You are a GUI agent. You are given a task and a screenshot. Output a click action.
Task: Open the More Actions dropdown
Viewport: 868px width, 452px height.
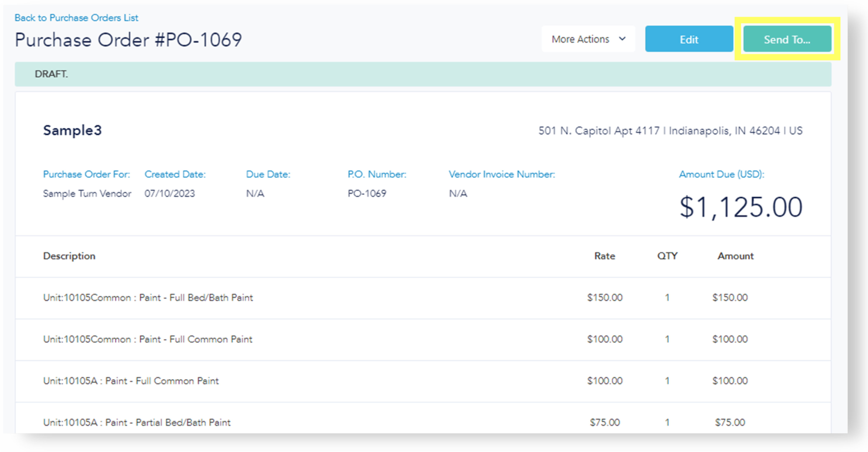pos(588,39)
